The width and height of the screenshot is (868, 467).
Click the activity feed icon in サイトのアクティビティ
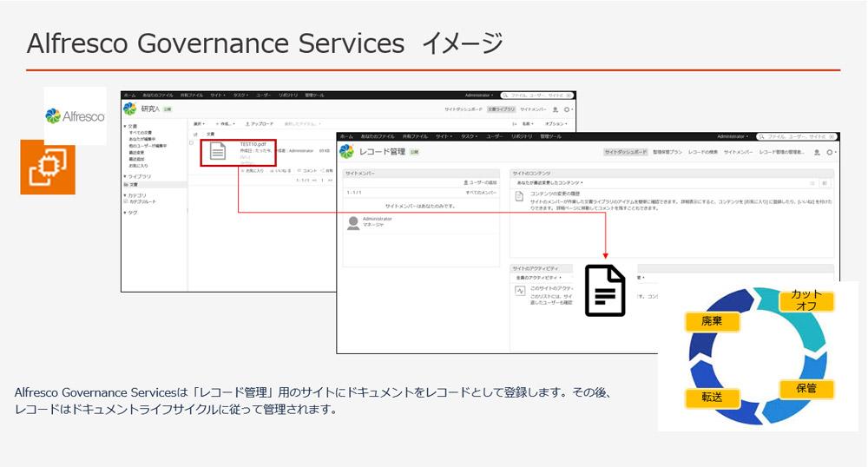[520, 290]
